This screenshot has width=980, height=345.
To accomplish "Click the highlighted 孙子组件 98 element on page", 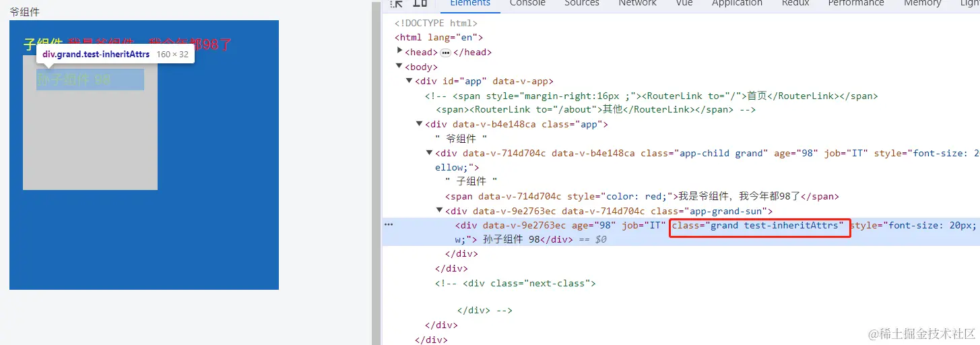I will 90,80.
